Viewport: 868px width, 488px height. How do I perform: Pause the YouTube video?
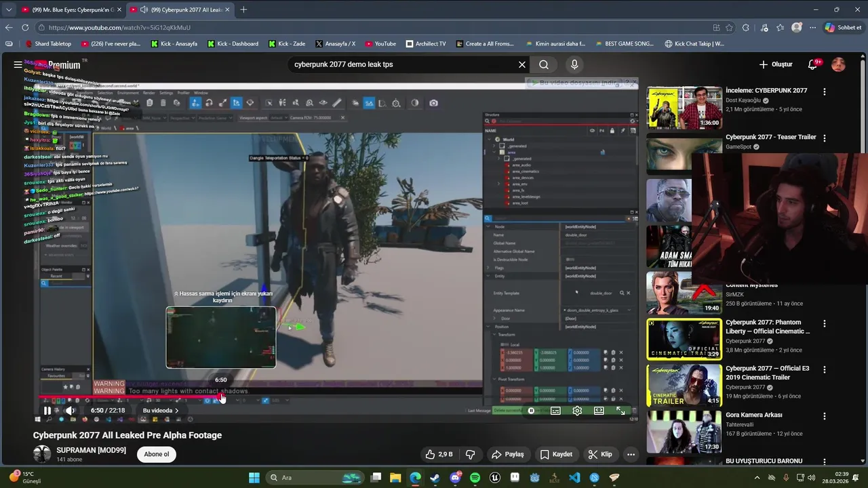[47, 411]
